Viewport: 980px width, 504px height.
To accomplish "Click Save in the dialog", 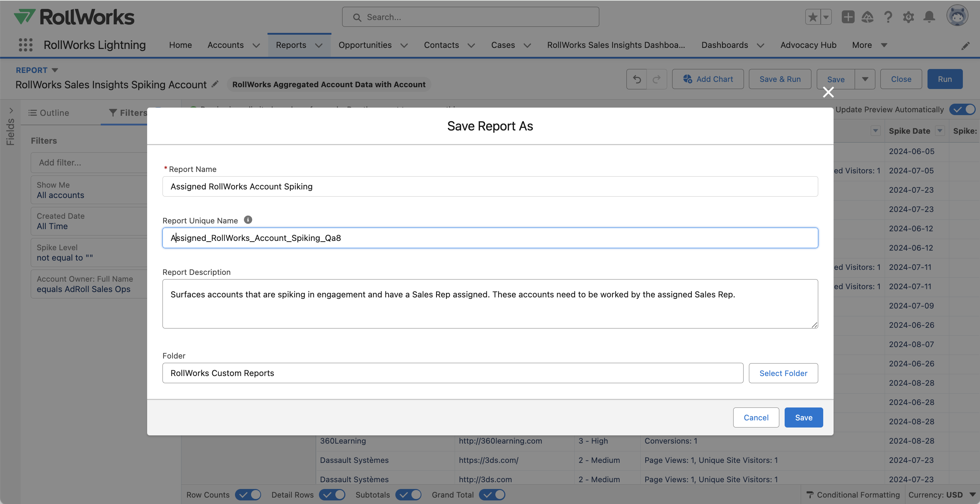I will coord(804,417).
